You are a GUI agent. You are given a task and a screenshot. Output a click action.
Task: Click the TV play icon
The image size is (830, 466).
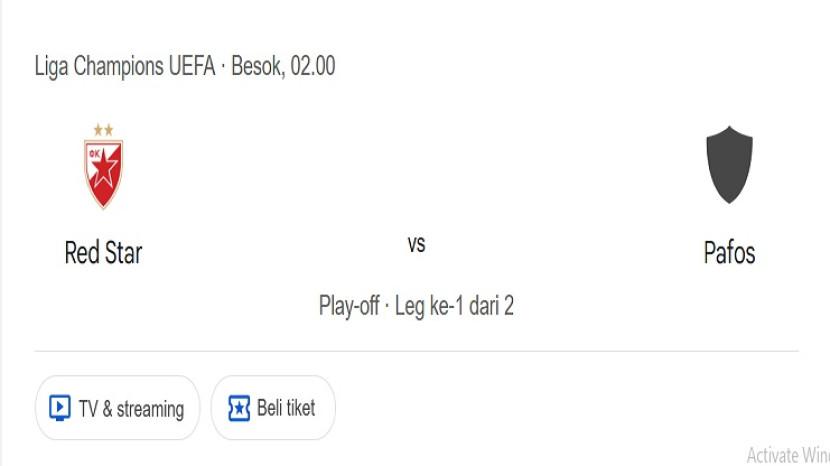(60, 408)
